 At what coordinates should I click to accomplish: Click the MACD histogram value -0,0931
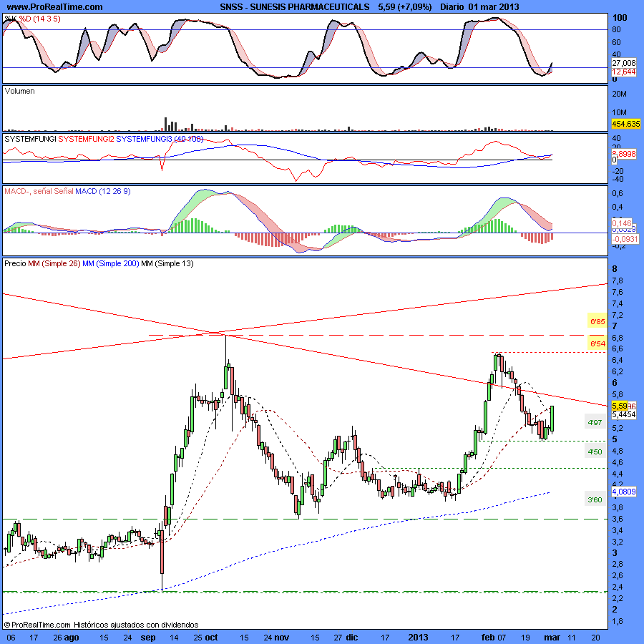click(625, 239)
